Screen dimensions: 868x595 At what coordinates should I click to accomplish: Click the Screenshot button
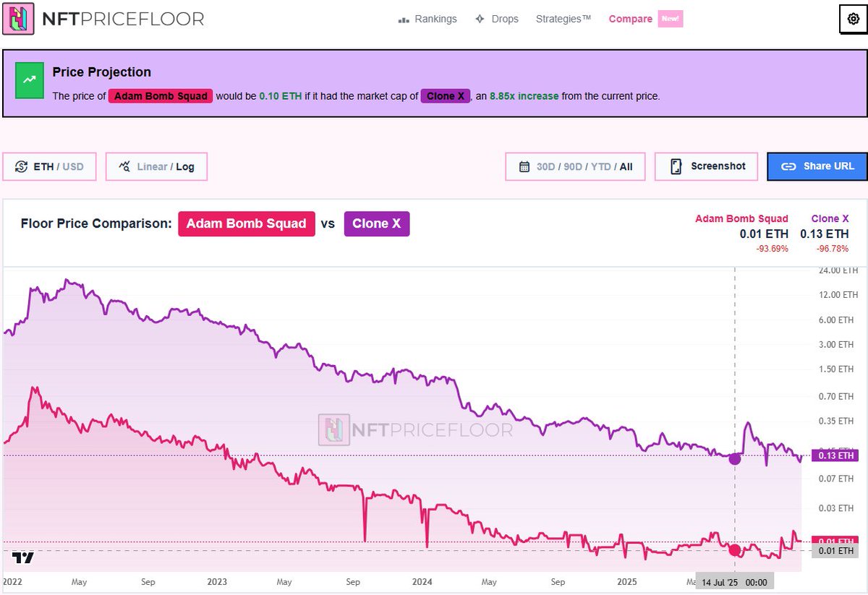pos(706,166)
